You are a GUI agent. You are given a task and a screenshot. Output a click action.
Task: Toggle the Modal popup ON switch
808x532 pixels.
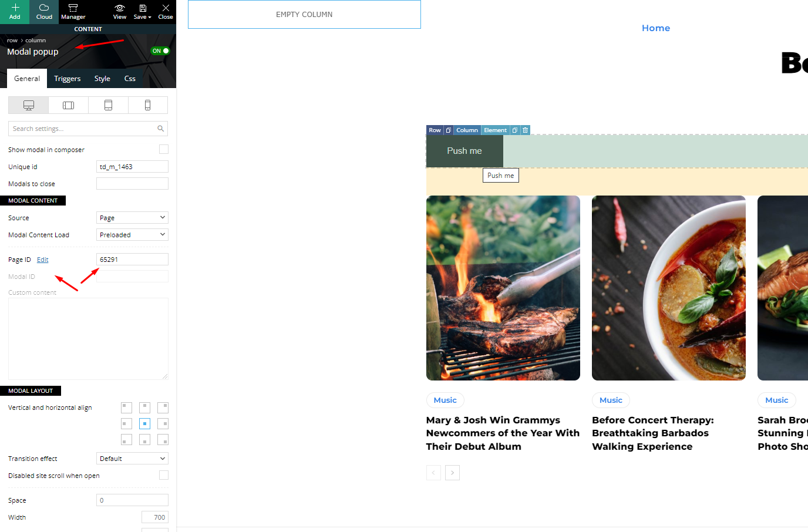tap(160, 51)
